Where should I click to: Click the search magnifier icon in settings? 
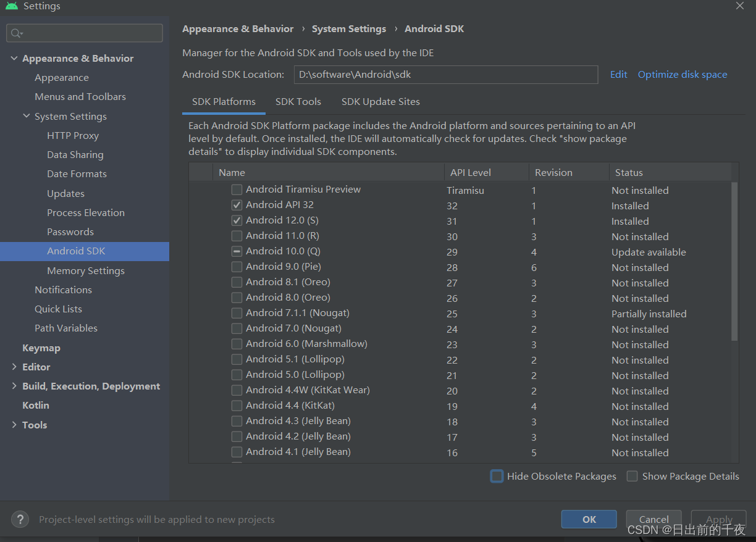[17, 33]
